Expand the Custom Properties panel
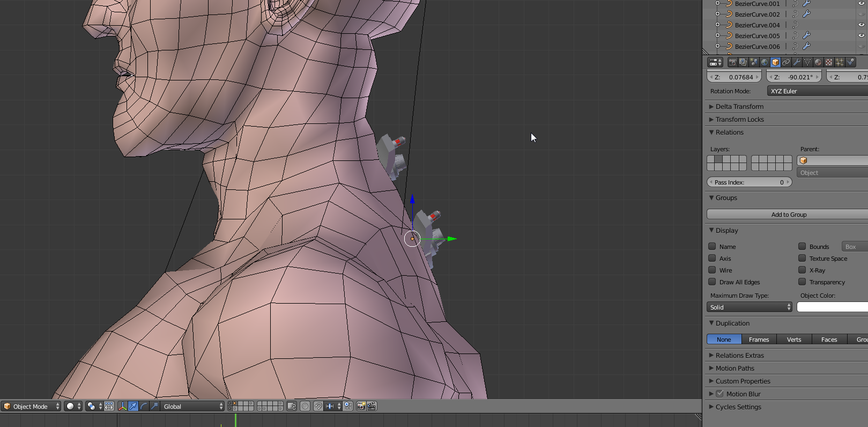Screen dimensions: 868x427 tap(743, 381)
